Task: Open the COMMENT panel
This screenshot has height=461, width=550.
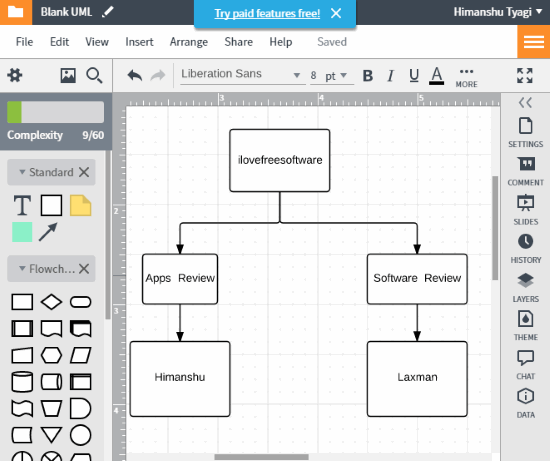Action: (x=525, y=172)
